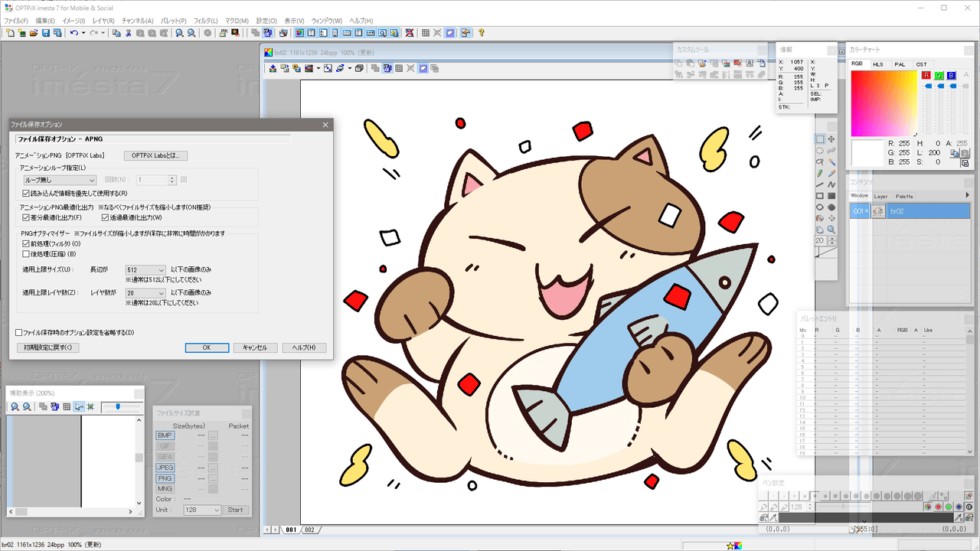
Task: Select the paint bucket fill tool
Action: [x=820, y=218]
